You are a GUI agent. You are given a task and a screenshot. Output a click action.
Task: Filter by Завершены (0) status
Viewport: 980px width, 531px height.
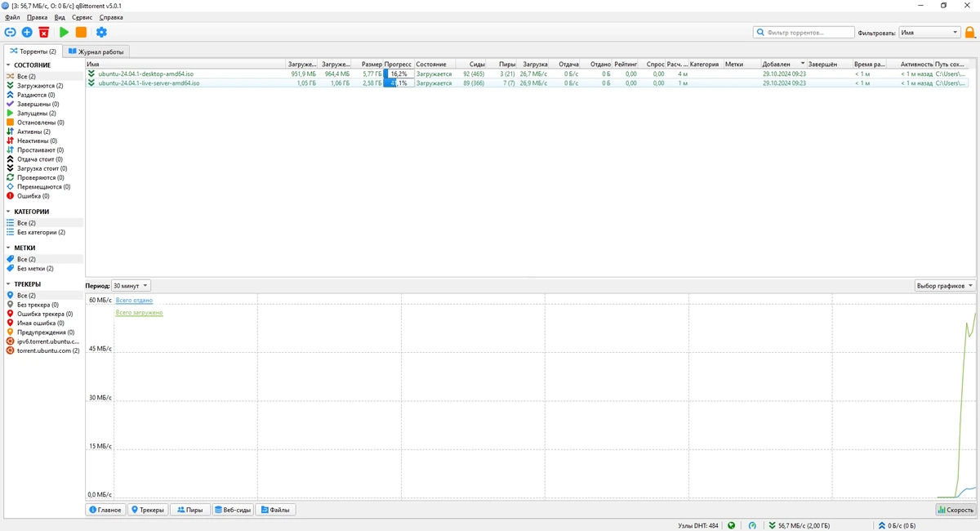click(38, 104)
